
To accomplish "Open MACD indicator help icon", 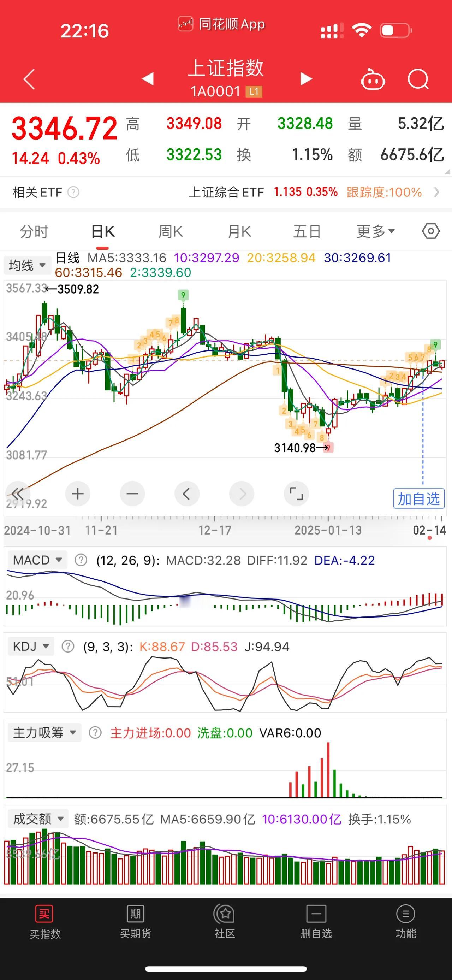I will click(x=81, y=560).
